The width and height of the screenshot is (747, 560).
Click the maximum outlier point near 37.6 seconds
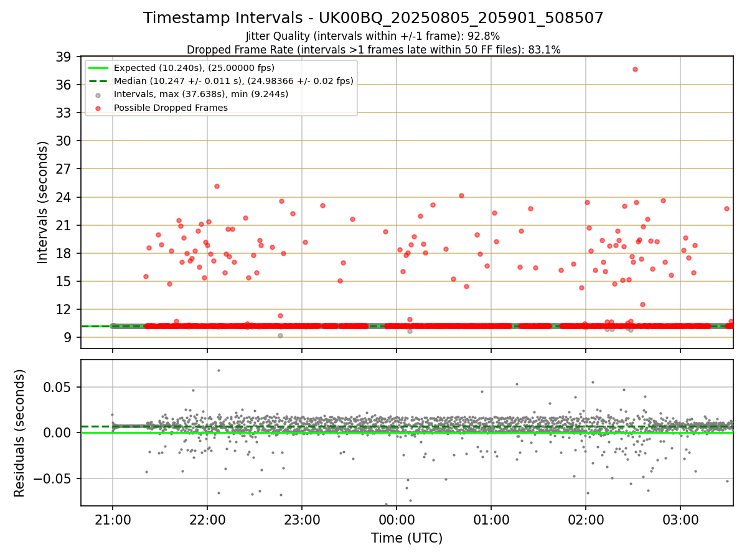point(635,69)
